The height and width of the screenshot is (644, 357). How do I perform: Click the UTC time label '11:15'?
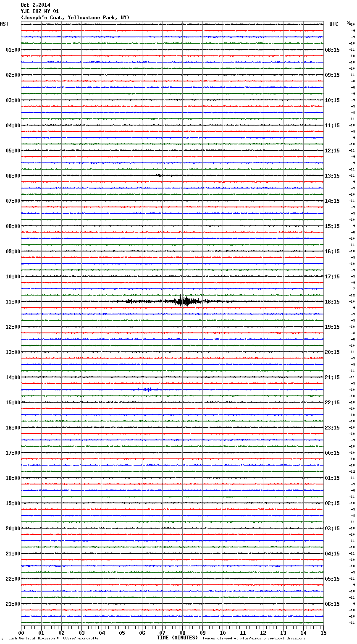coord(332,126)
